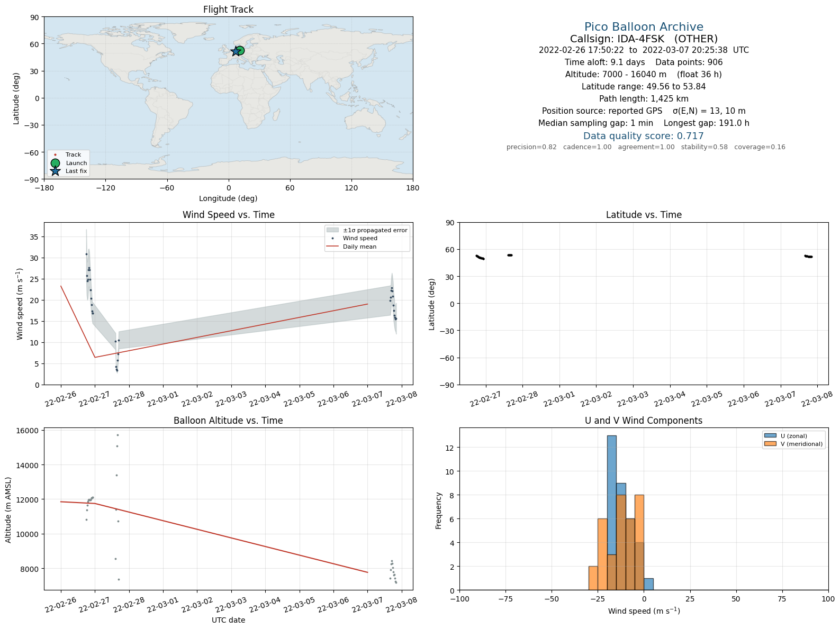
Task: Select the Altitude: 7000 - 16040 m line
Action: pyautogui.click(x=644, y=75)
